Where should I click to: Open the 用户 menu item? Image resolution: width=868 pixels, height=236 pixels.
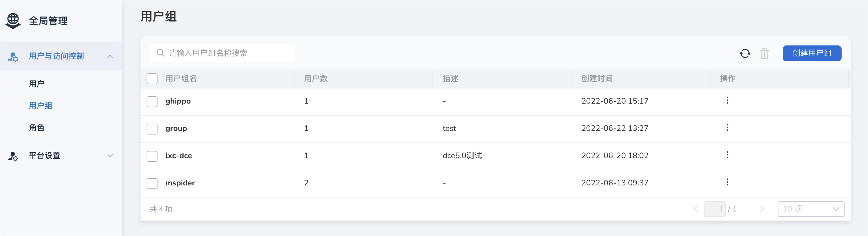click(36, 84)
